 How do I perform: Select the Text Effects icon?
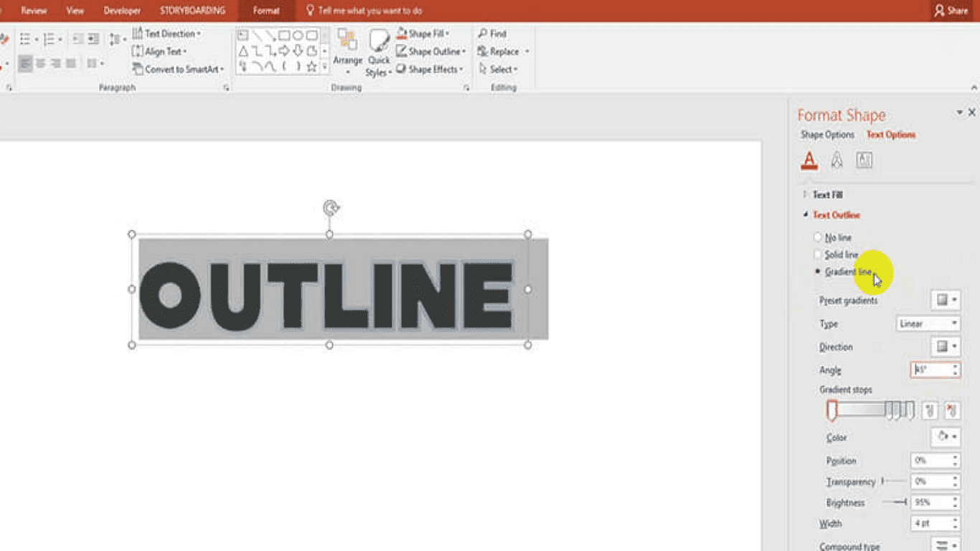(x=837, y=161)
